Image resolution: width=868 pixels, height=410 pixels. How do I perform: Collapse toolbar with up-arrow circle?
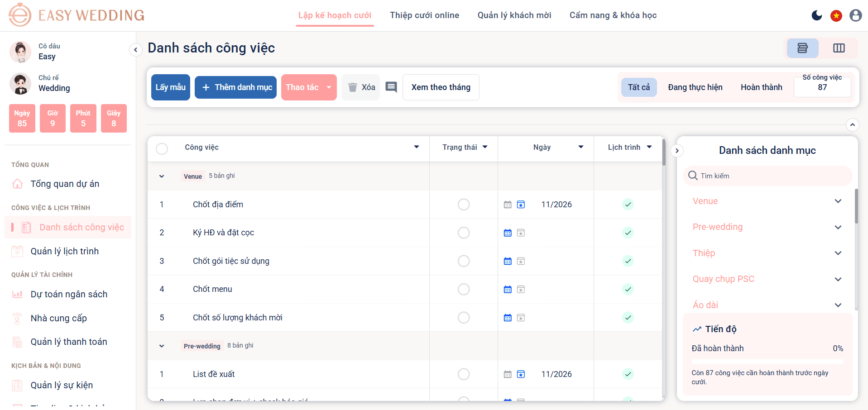(x=853, y=124)
